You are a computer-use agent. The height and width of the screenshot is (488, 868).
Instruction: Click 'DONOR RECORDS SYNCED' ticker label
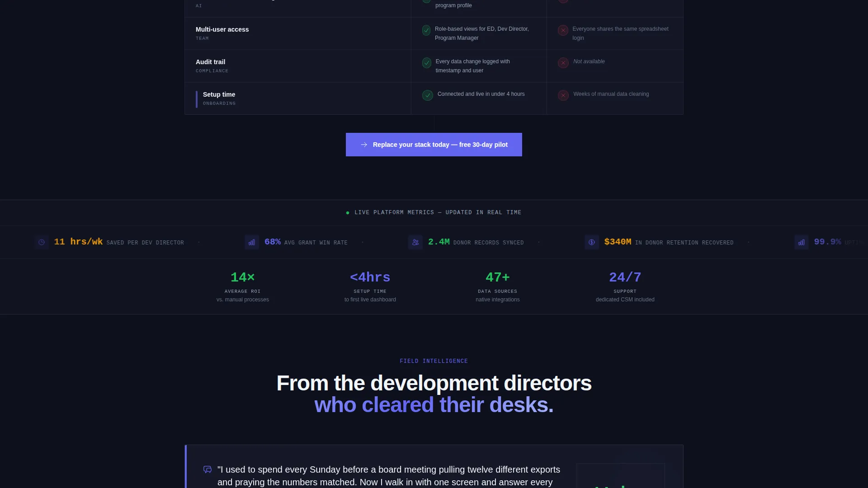[x=489, y=243]
